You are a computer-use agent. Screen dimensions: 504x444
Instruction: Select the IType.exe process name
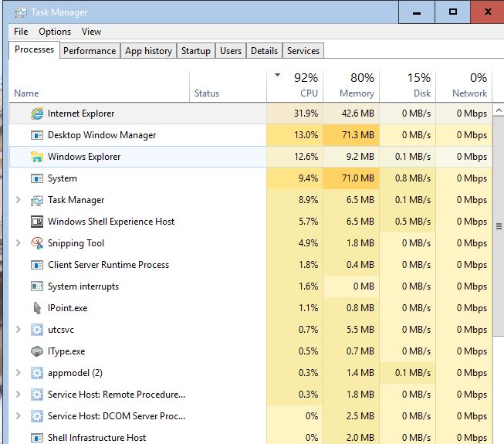point(66,351)
